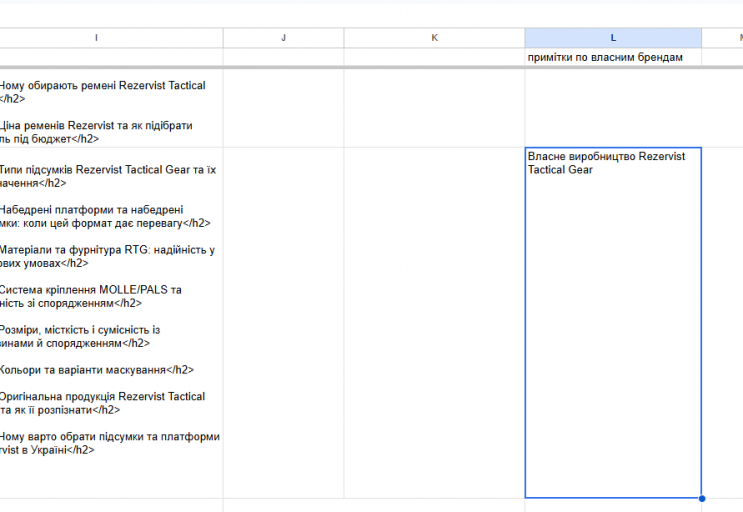This screenshot has height=512, width=743.
Task: Click the blue fill handle of selected cell
Action: [702, 498]
